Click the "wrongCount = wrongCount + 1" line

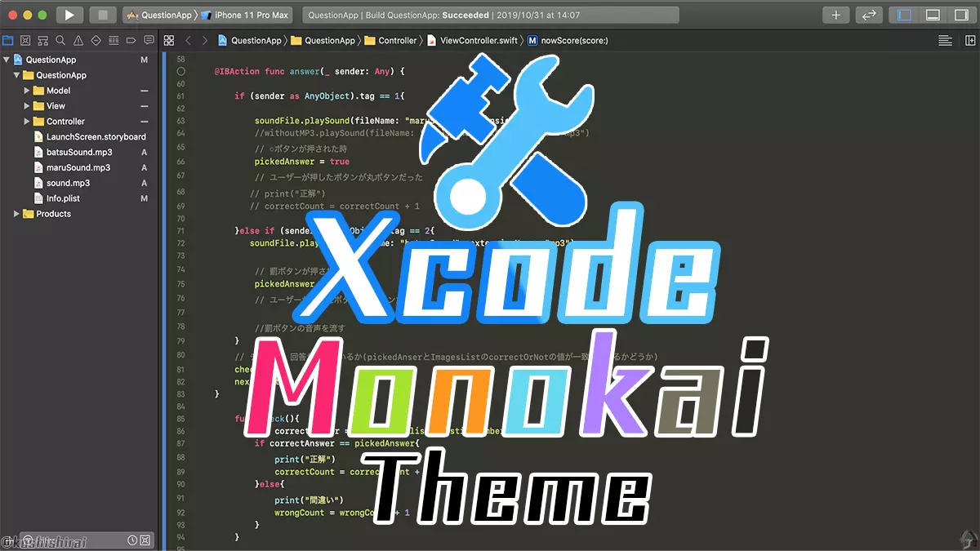coord(342,513)
